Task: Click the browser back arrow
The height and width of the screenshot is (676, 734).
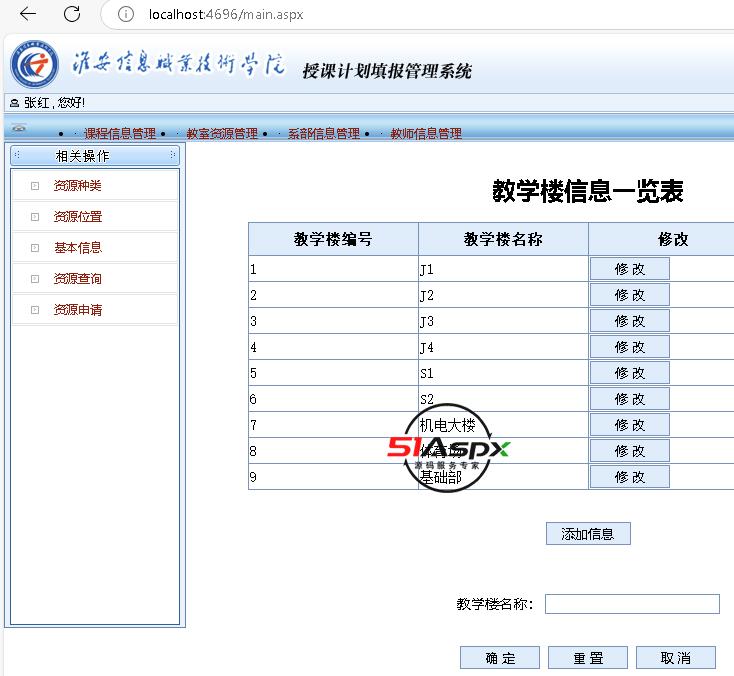Action: pos(28,14)
